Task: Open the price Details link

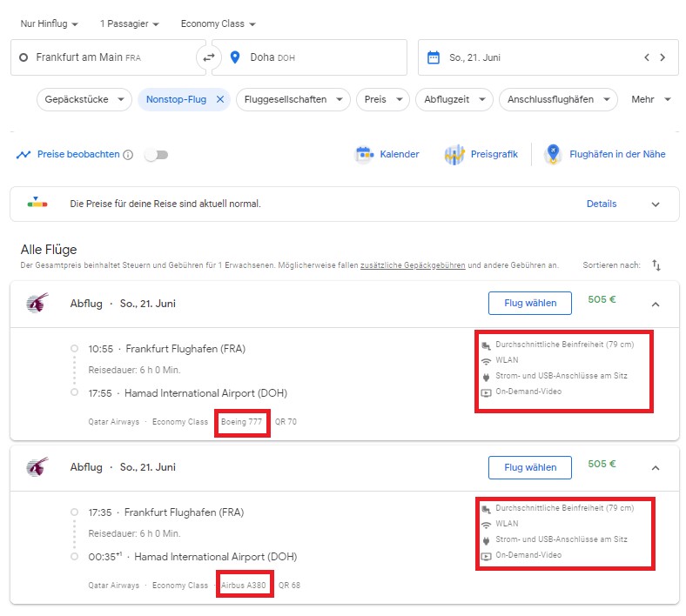Action: [x=602, y=204]
